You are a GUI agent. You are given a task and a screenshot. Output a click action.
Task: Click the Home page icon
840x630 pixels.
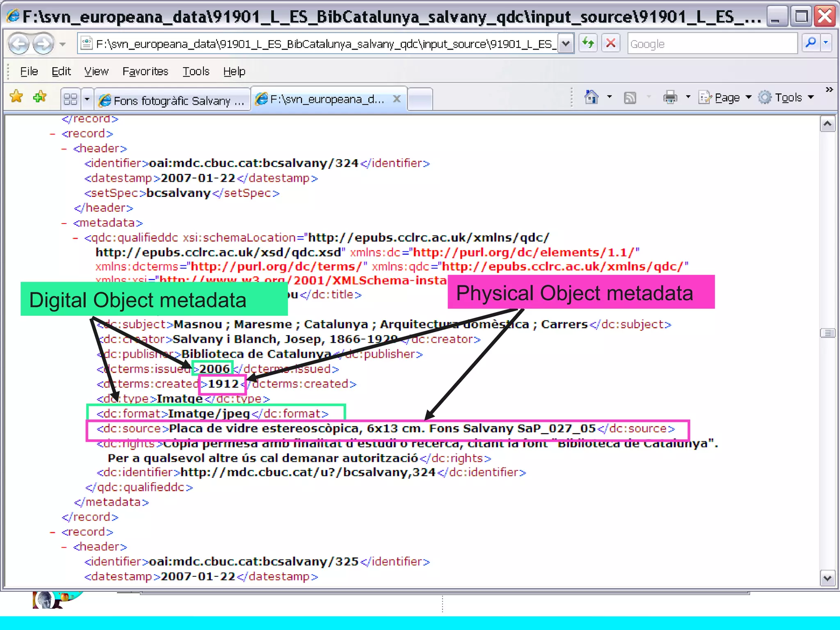(x=591, y=97)
